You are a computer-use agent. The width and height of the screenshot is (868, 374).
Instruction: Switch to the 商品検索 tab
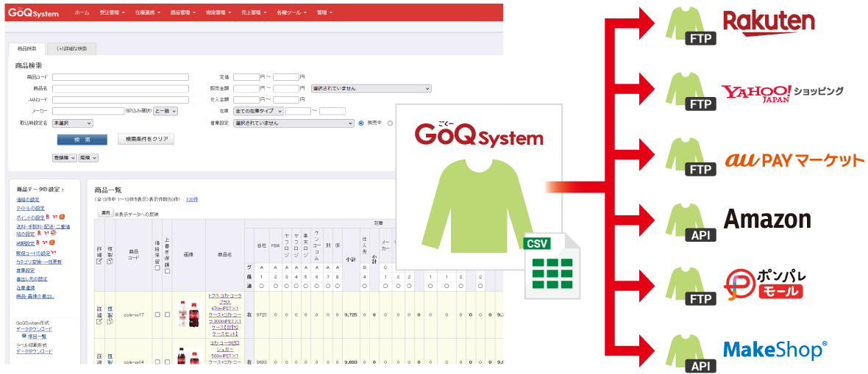click(x=26, y=49)
